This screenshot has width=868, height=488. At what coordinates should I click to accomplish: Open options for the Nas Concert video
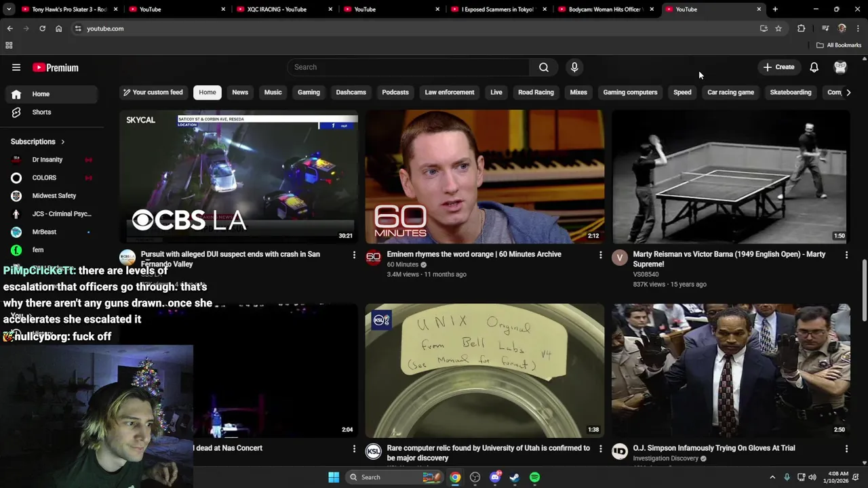click(x=353, y=449)
